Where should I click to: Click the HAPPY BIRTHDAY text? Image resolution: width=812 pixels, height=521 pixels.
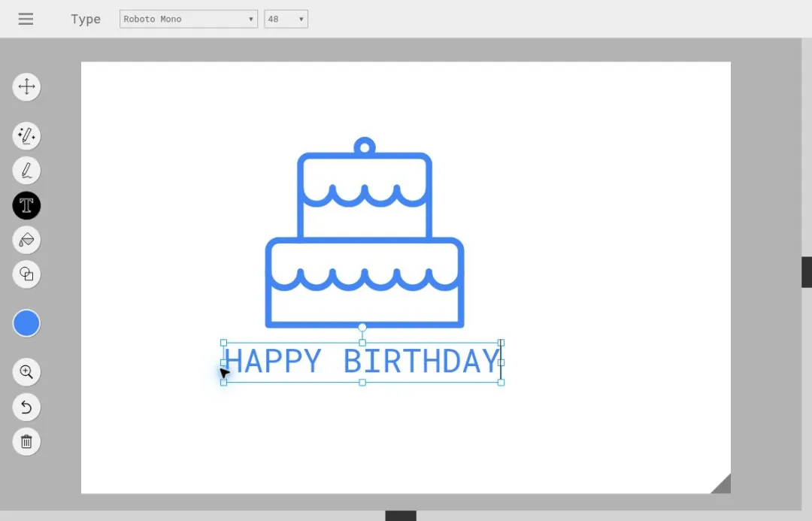pos(362,361)
